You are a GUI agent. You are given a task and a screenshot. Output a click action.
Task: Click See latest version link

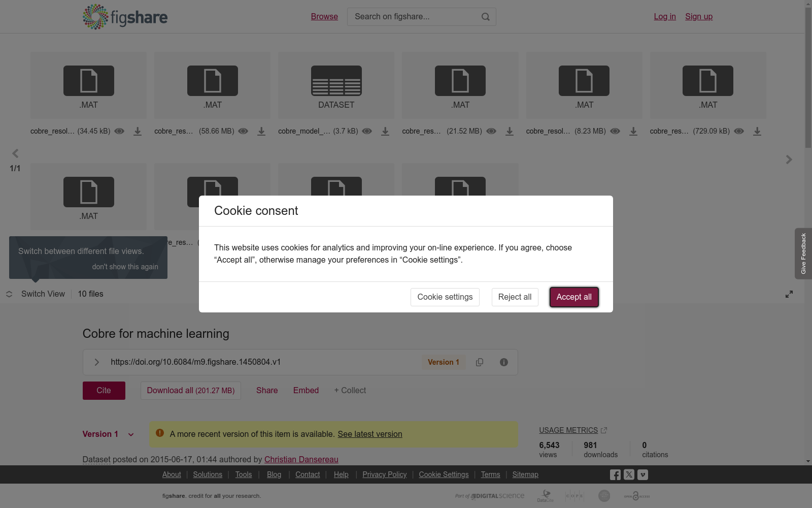tap(370, 434)
